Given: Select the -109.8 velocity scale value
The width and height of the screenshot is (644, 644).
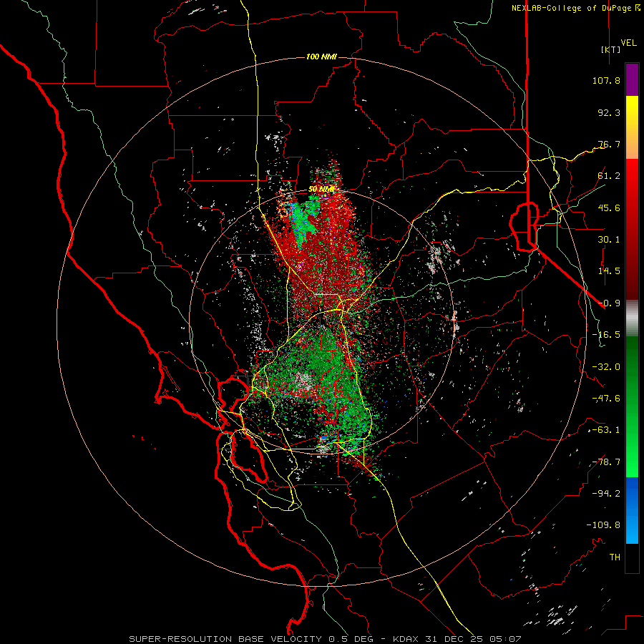Looking at the screenshot, I should tap(603, 525).
